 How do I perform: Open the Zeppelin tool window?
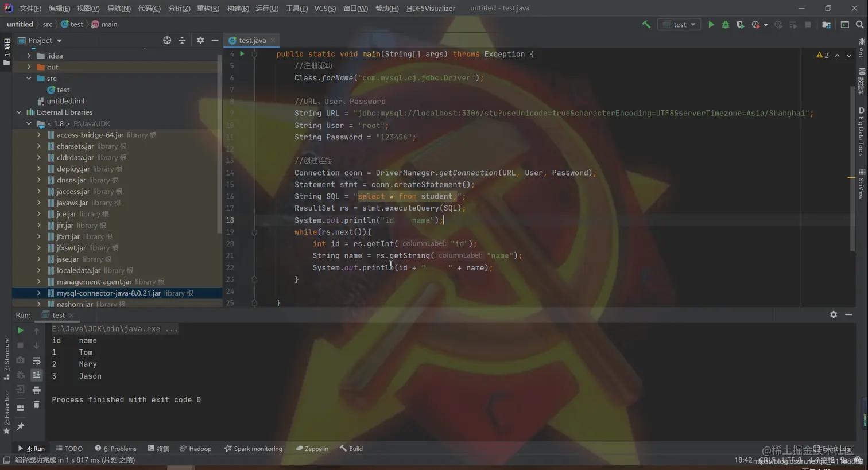pos(312,449)
